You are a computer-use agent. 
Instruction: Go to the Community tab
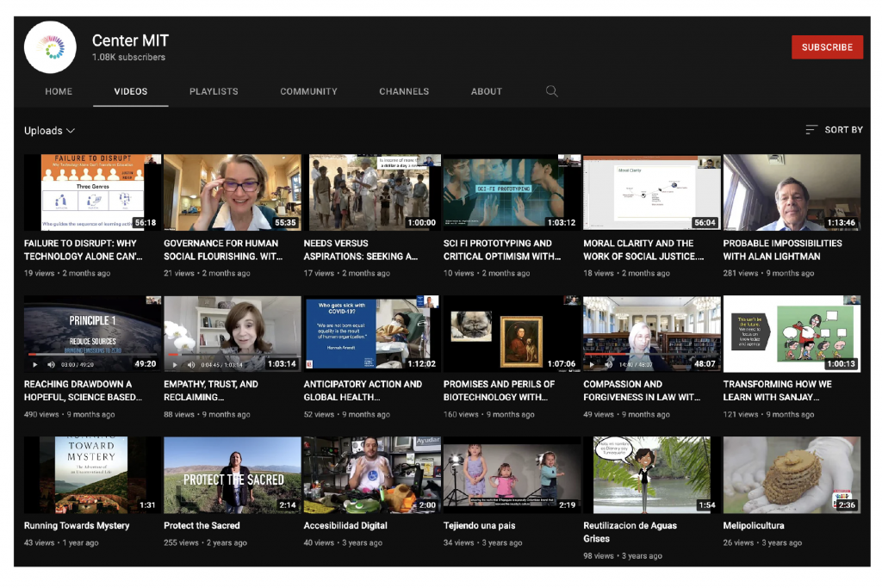point(308,91)
